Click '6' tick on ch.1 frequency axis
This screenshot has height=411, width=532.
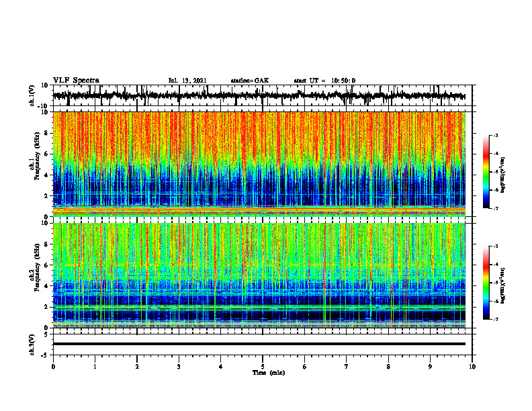click(x=46, y=154)
